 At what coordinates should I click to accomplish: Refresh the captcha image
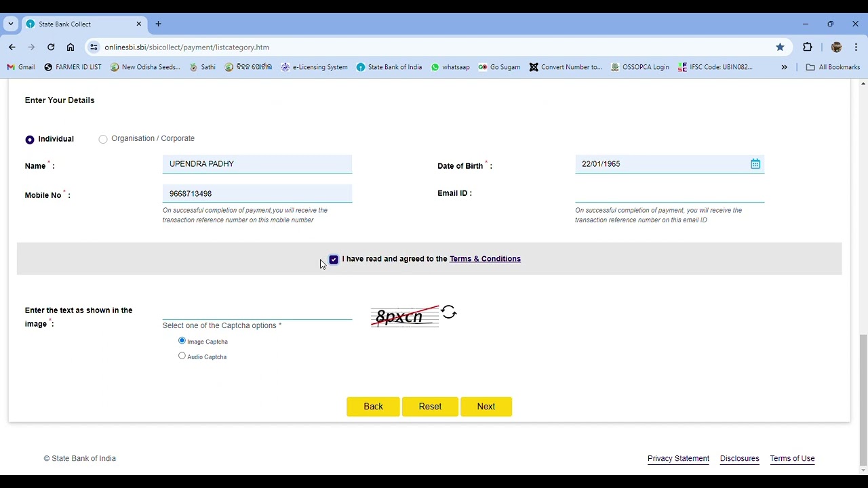pos(448,312)
